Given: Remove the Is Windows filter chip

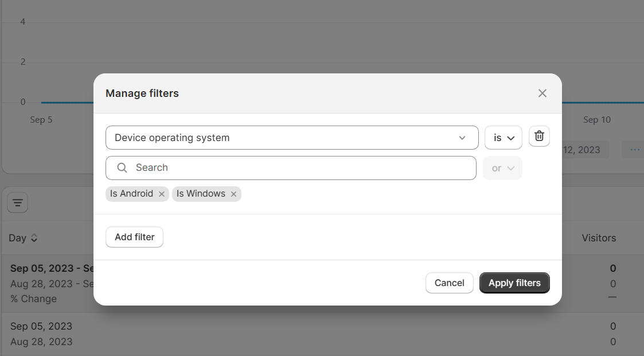Looking at the screenshot, I should pos(234,194).
